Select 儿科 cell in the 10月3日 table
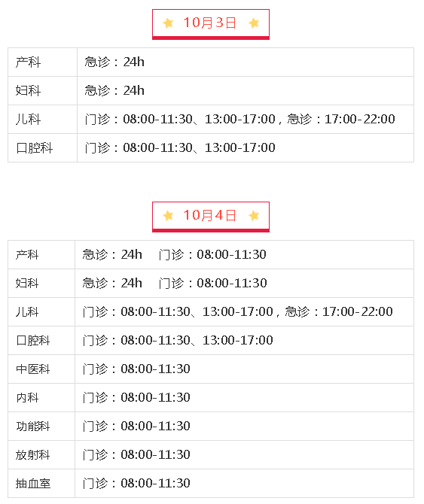This screenshot has width=424, height=504. pos(42,120)
